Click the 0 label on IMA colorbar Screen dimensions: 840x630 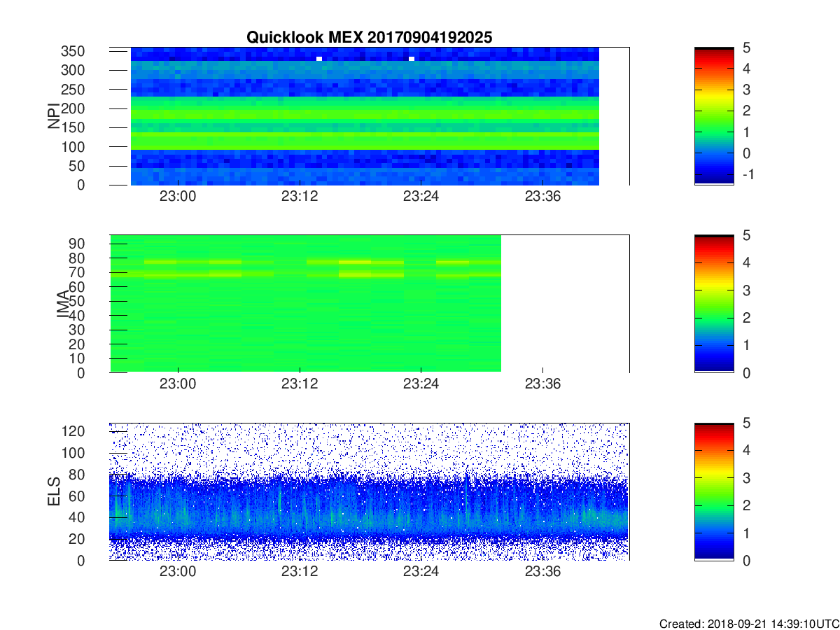(746, 372)
